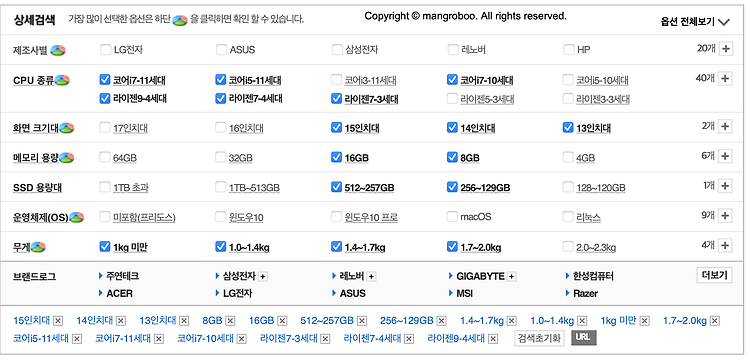Open the LG전자 brand log link

[x=238, y=294]
